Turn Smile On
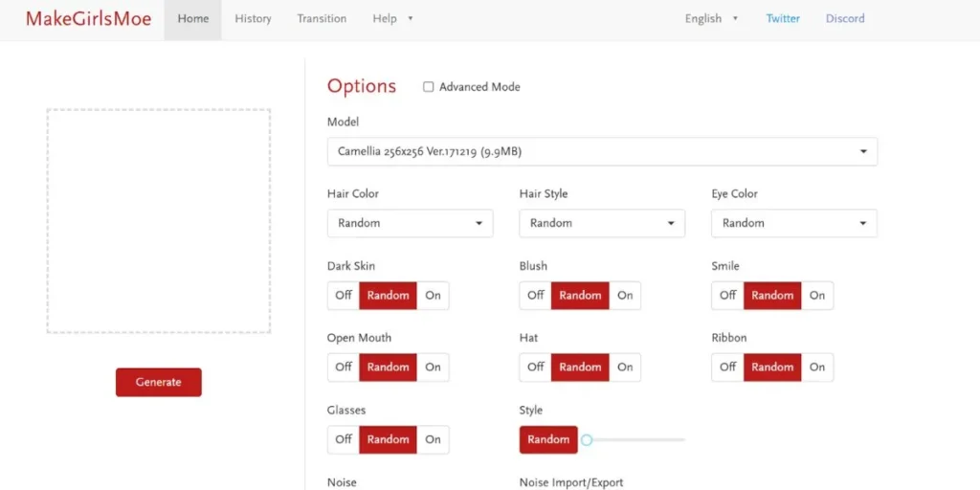The image size is (980, 490). pos(817,296)
